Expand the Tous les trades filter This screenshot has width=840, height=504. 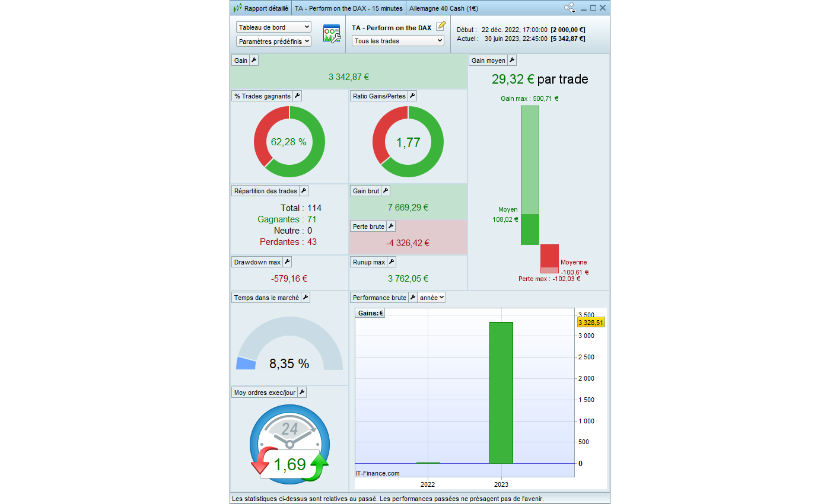pyautogui.click(x=398, y=41)
